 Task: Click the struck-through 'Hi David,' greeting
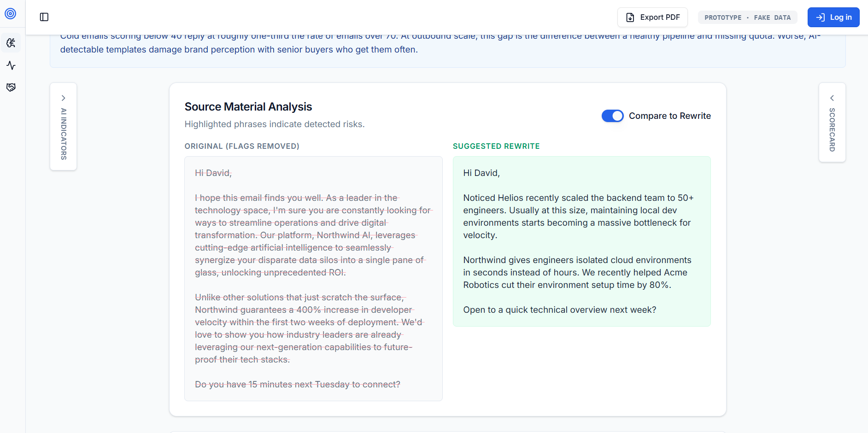click(213, 173)
